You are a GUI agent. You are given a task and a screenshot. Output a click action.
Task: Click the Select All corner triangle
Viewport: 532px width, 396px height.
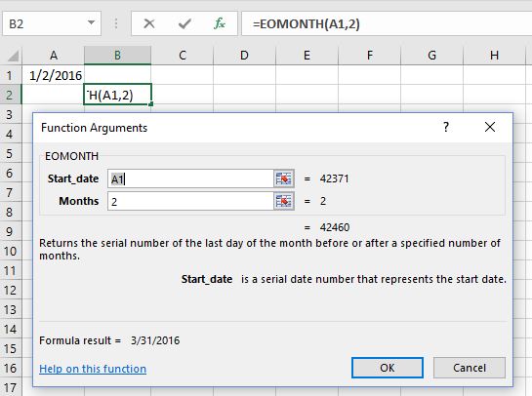(12, 56)
